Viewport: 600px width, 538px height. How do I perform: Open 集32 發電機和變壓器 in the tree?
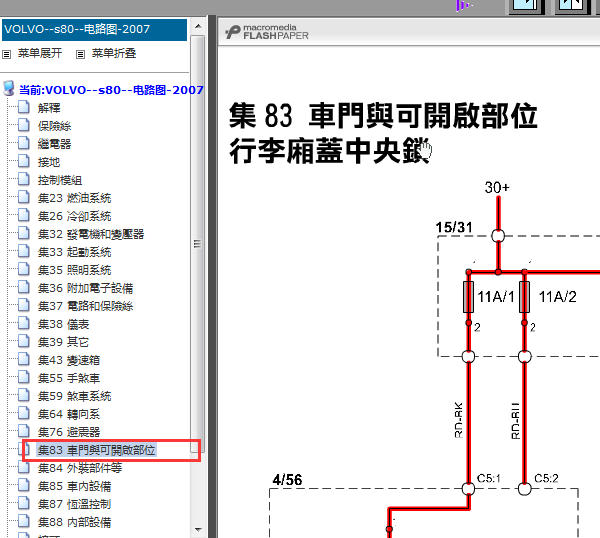click(91, 234)
